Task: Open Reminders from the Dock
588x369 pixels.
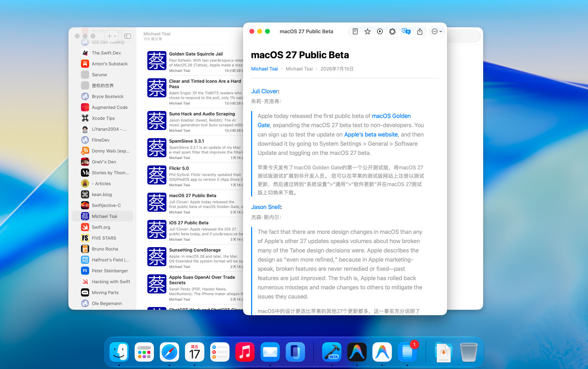Action: click(220, 352)
